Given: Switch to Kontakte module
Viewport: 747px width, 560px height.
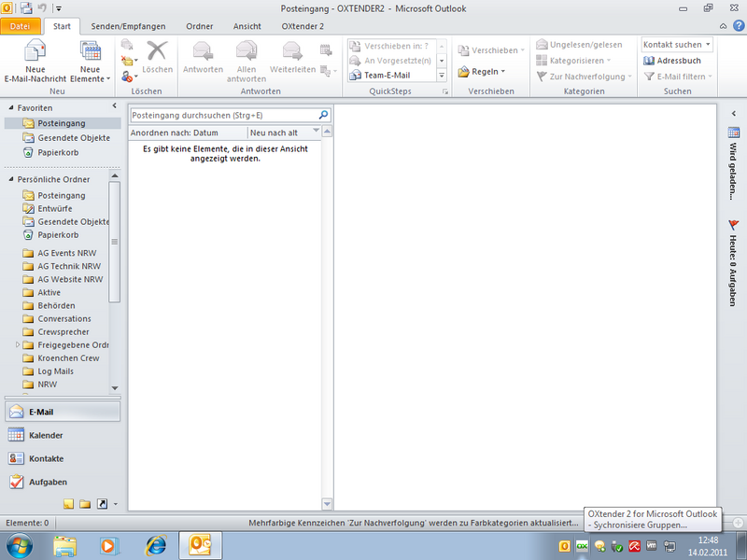Looking at the screenshot, I should click(63, 458).
